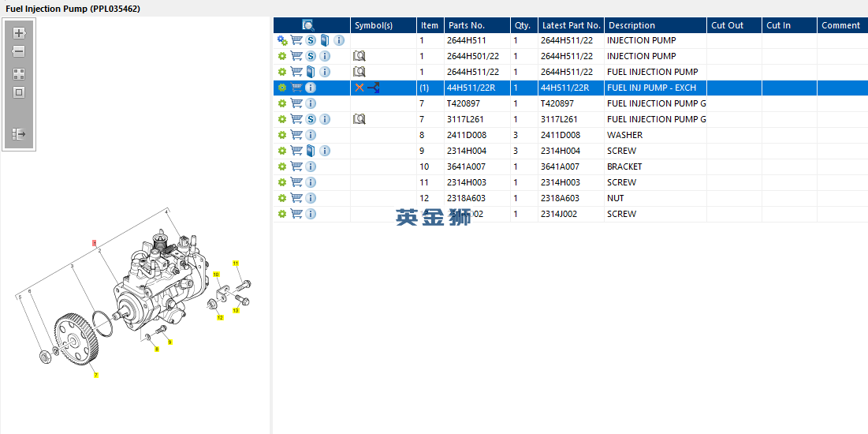This screenshot has width=868, height=434.
Task: Sort by the Parts No. column header
Action: 478,25
